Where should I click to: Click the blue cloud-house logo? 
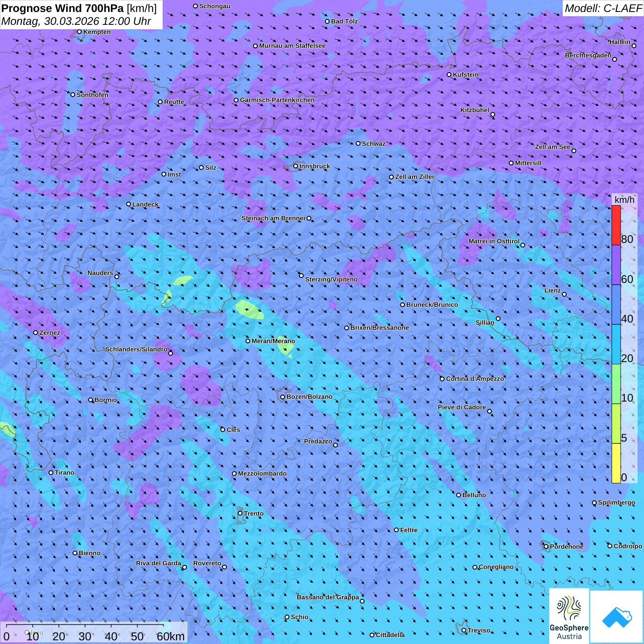[616, 617]
